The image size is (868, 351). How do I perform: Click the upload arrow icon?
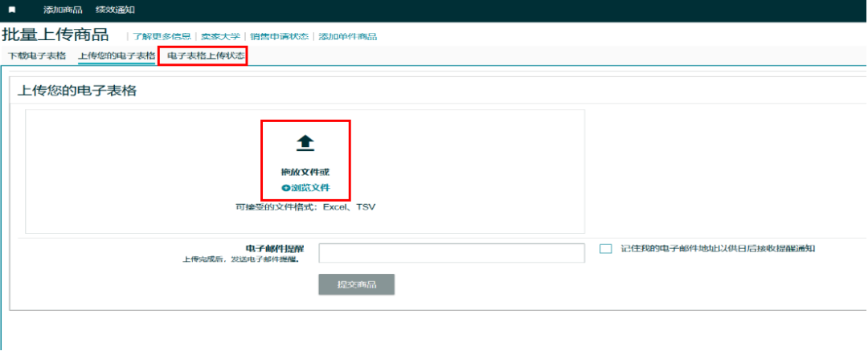click(x=305, y=144)
